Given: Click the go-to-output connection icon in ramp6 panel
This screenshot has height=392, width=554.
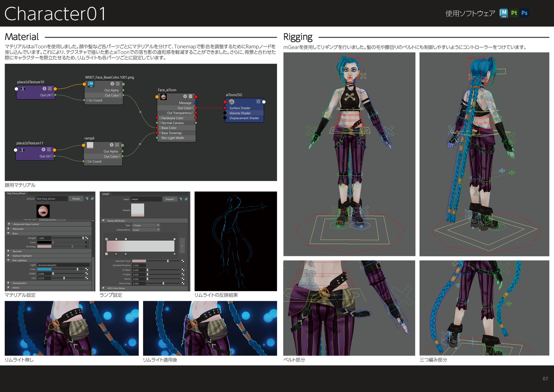Looking at the screenshot, I should [x=186, y=199].
